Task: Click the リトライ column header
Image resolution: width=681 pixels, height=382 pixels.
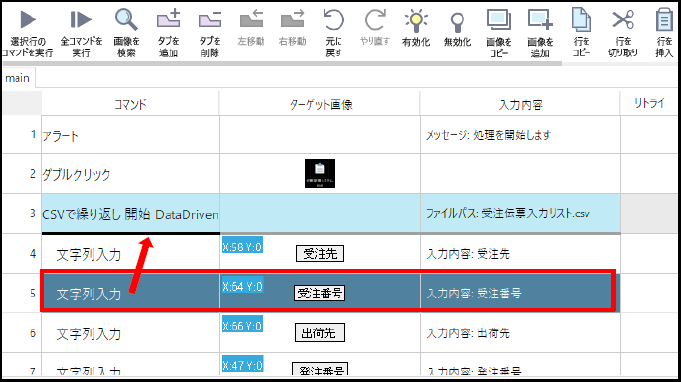Action: coord(650,103)
